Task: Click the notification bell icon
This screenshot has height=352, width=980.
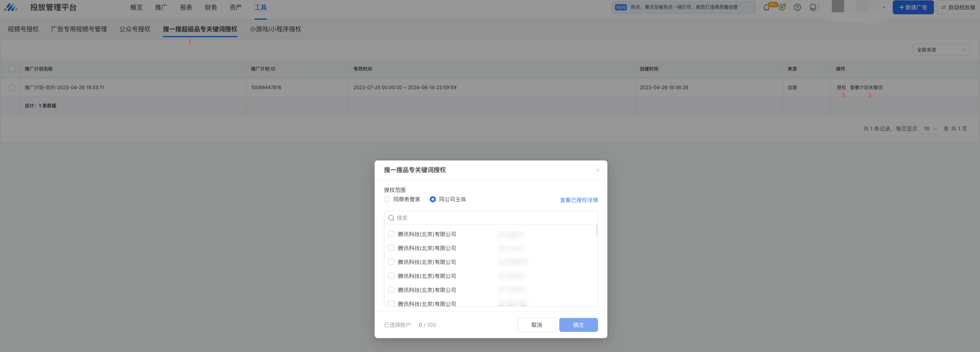Action: 766,7
